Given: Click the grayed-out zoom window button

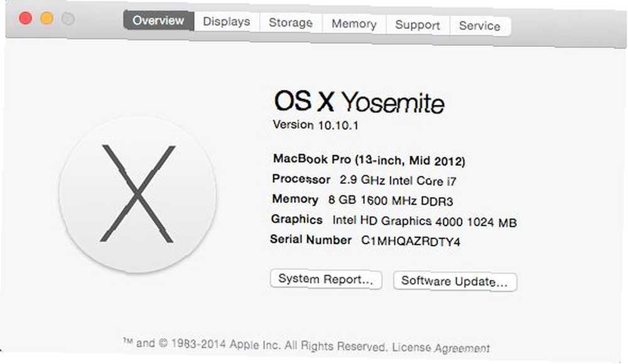Looking at the screenshot, I should tap(68, 18).
